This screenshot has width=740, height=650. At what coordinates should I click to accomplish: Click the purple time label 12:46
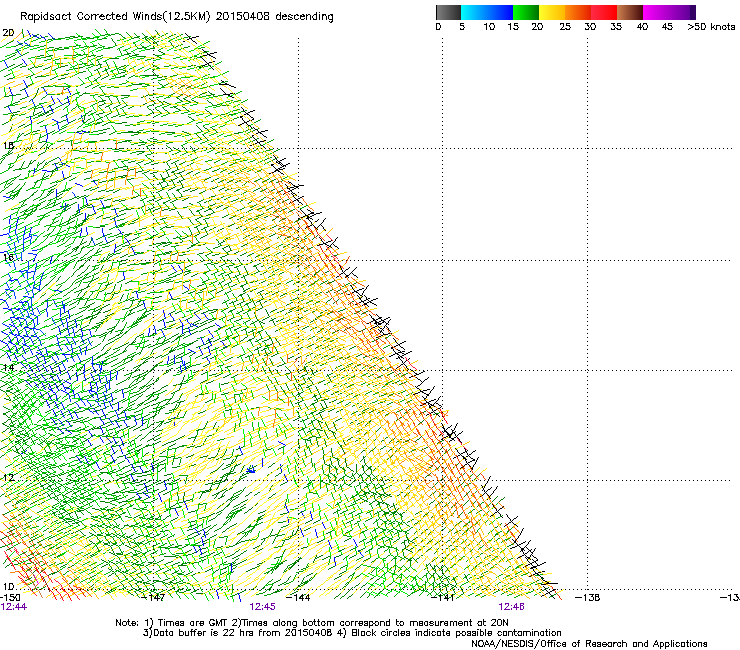point(512,607)
